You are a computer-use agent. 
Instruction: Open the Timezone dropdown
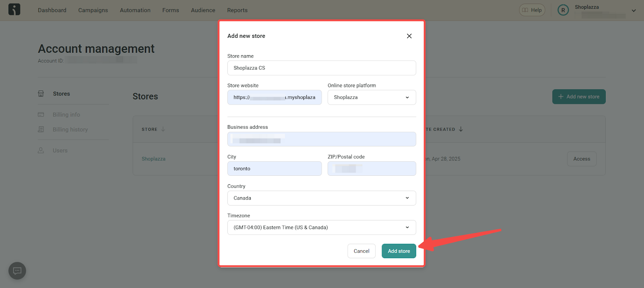pos(322,227)
